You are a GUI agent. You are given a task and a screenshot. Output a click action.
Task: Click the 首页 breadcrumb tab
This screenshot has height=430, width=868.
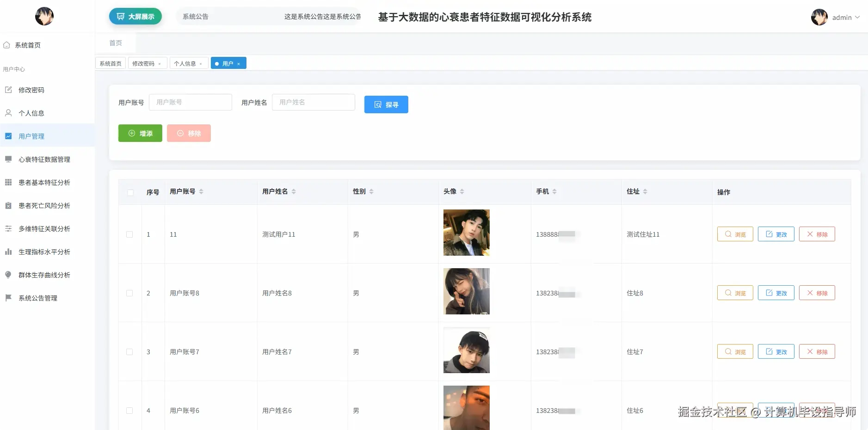[116, 43]
